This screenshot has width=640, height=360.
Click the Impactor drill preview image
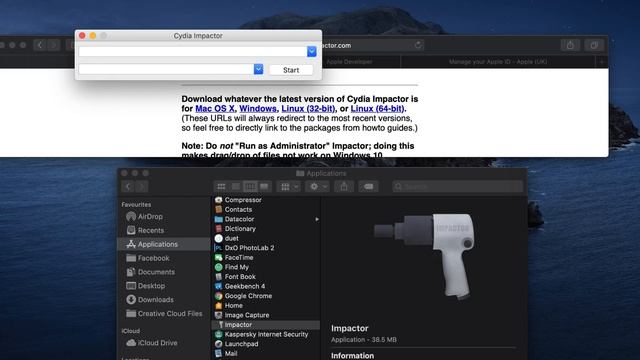pos(424,256)
